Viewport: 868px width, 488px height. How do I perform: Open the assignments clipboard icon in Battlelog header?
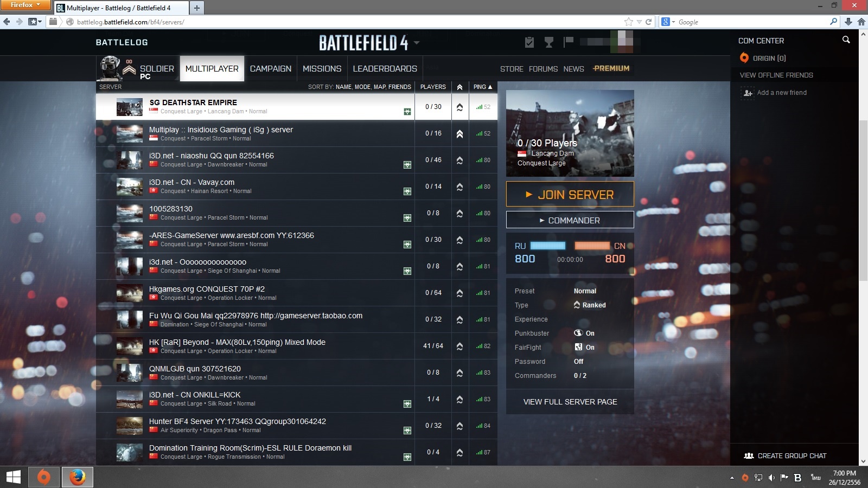click(x=529, y=42)
